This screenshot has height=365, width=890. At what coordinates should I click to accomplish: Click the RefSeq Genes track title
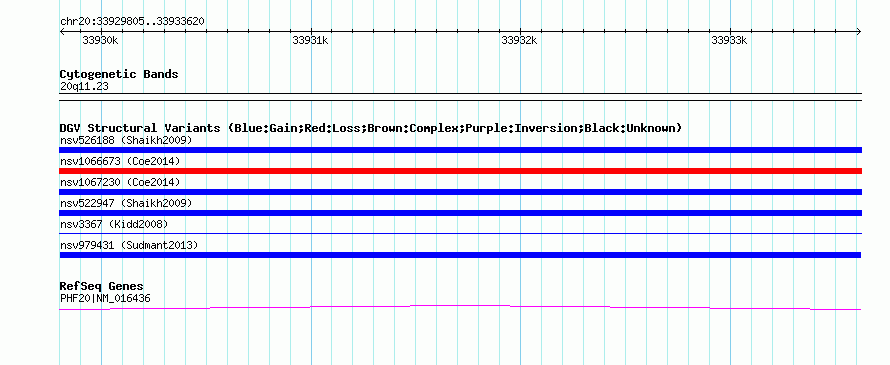(x=102, y=286)
